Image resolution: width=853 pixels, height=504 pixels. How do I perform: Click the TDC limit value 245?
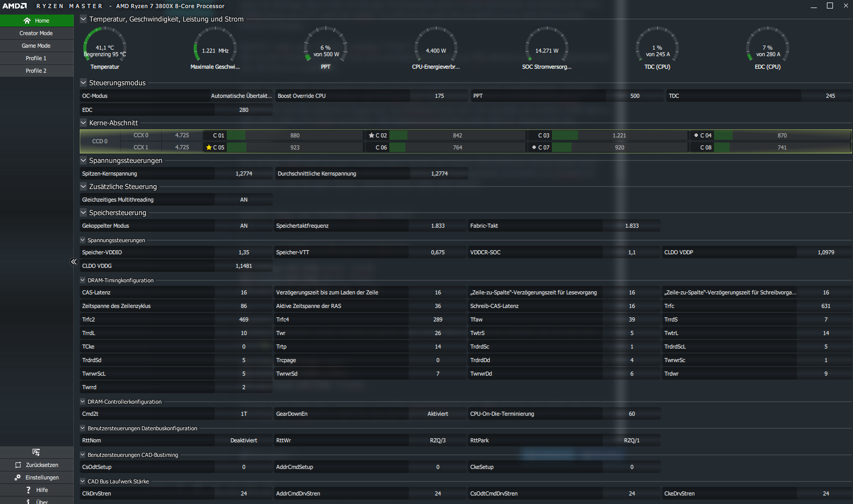(830, 96)
